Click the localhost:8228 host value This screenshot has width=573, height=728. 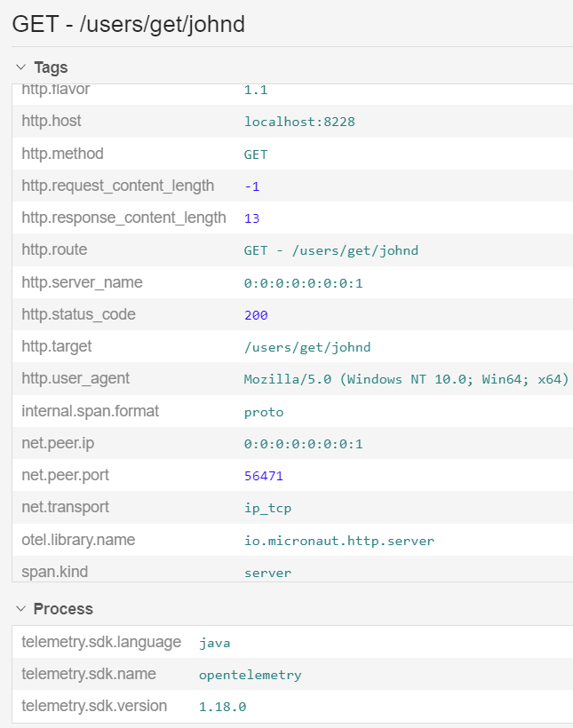coord(299,122)
